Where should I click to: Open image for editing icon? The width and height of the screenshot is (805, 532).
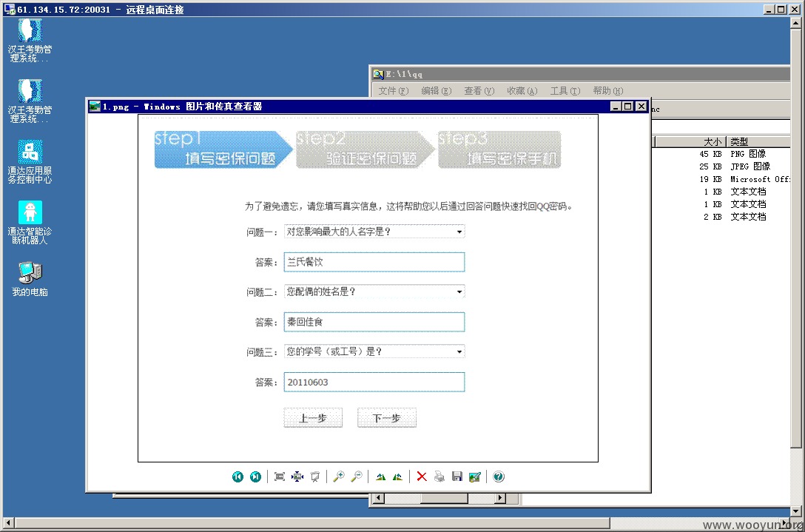click(475, 477)
